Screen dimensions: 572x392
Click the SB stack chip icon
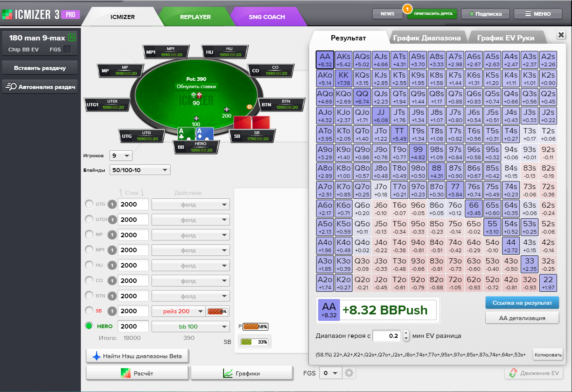click(x=112, y=311)
